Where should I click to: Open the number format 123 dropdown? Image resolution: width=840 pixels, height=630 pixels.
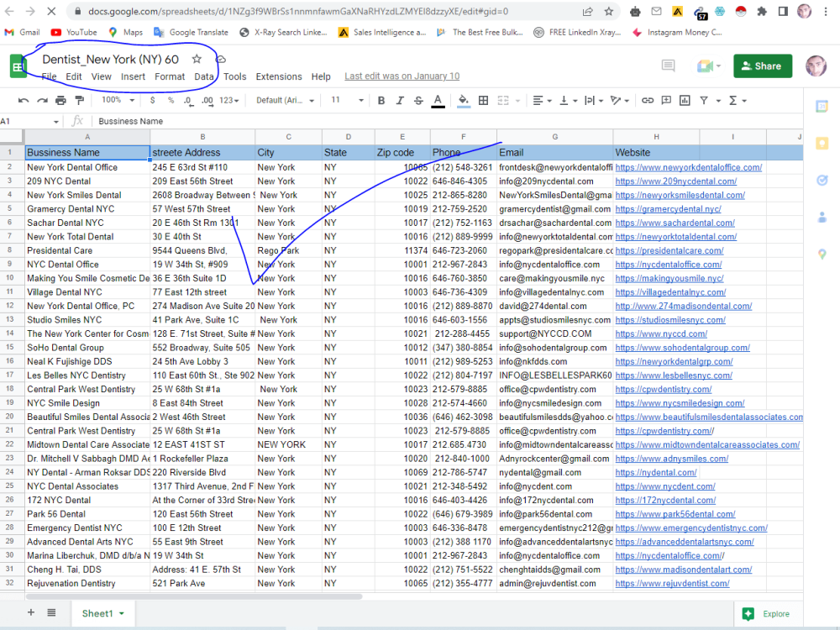(x=228, y=100)
